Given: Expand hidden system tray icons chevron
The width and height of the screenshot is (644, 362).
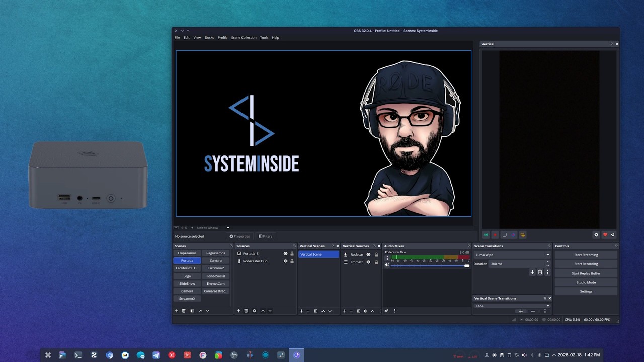Looking at the screenshot, I should (554, 355).
